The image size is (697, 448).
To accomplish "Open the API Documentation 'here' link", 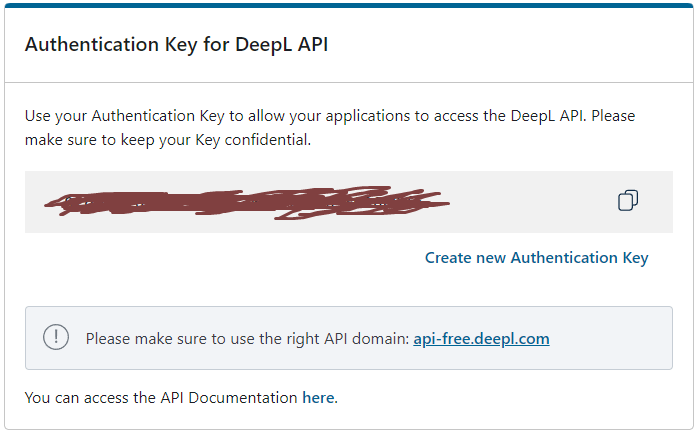I will point(318,397).
